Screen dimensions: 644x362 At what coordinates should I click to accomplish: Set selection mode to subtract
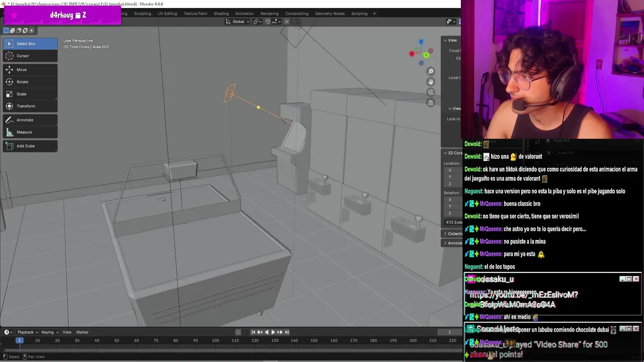click(19, 31)
